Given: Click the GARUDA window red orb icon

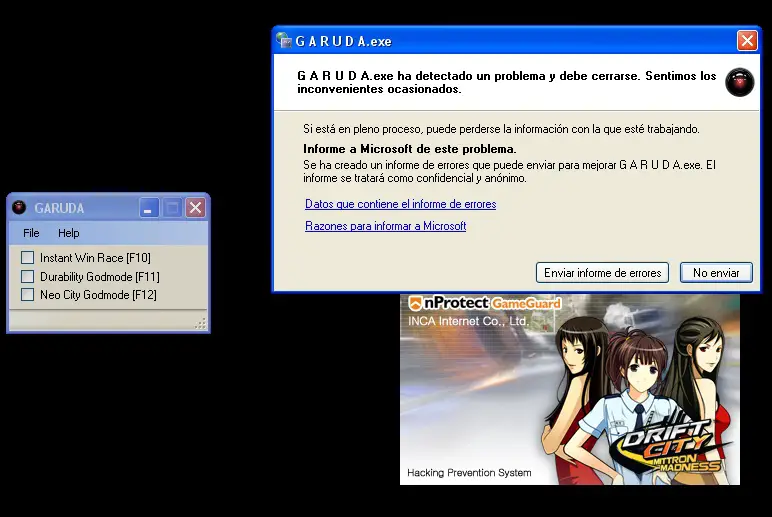Looking at the screenshot, I should [19, 207].
